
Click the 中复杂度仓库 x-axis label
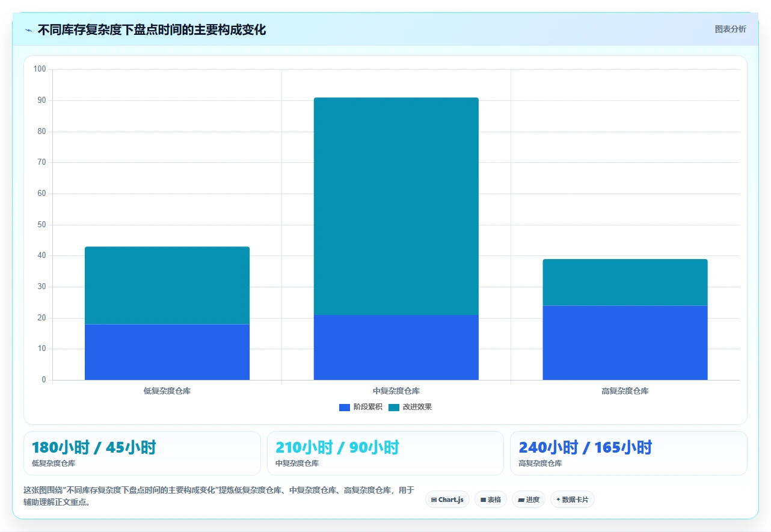pos(396,391)
